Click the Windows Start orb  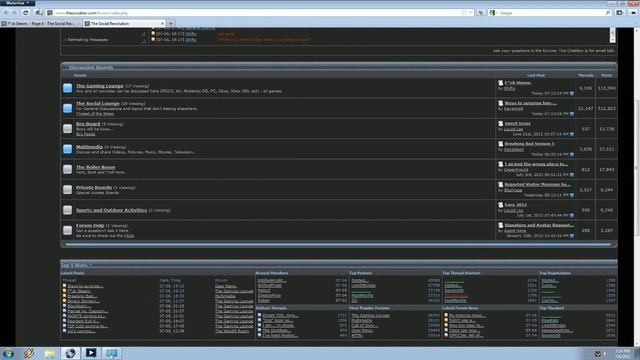point(8,353)
